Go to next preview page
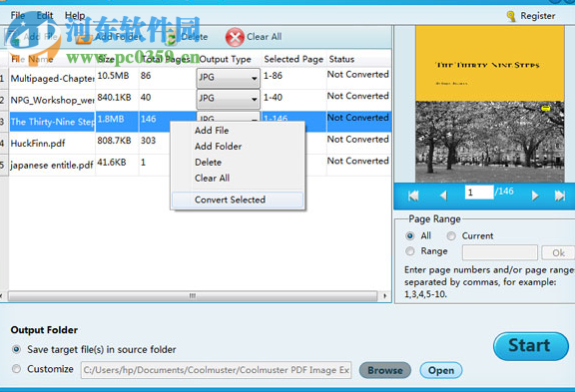Screen dimensions: 575x392 pyautogui.click(x=535, y=196)
